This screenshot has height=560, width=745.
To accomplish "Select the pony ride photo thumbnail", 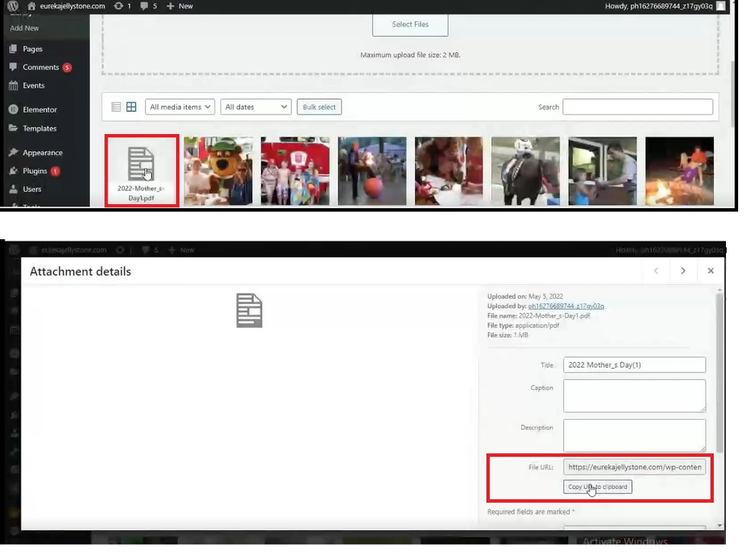I will click(525, 171).
